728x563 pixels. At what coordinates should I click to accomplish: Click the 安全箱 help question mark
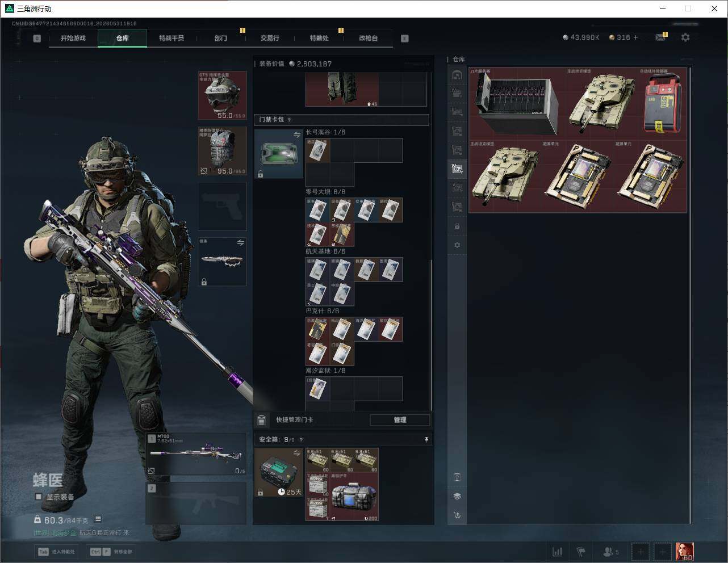coord(301,440)
